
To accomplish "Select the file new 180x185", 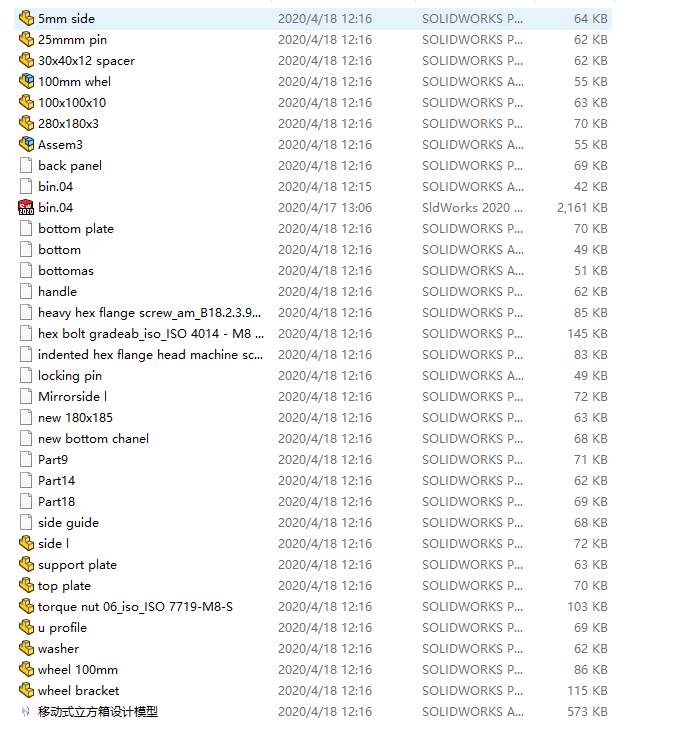I will click(75, 418).
